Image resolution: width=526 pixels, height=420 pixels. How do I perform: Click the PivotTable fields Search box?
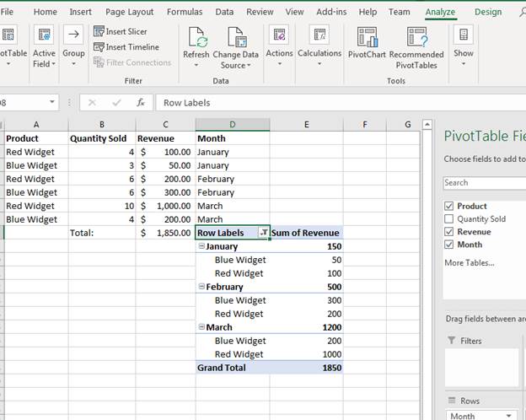point(485,183)
